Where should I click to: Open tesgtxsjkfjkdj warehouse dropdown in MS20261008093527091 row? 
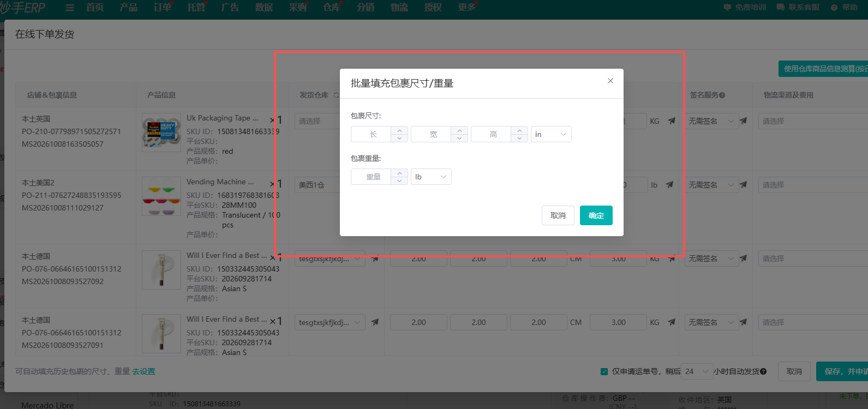[x=330, y=322]
